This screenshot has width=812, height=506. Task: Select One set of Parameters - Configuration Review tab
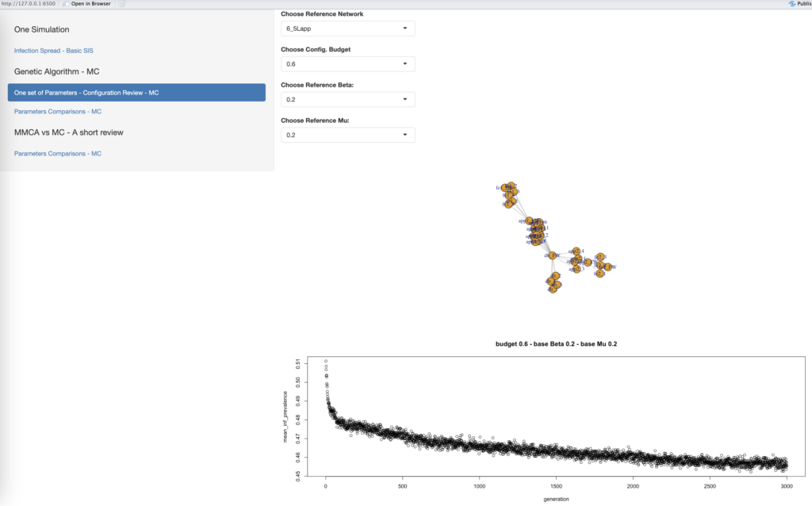pyautogui.click(x=136, y=93)
